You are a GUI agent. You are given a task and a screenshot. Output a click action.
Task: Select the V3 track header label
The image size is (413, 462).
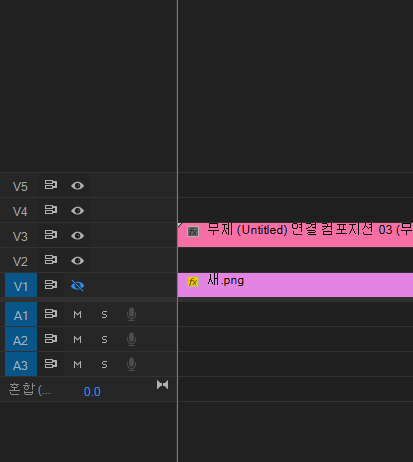(20, 236)
